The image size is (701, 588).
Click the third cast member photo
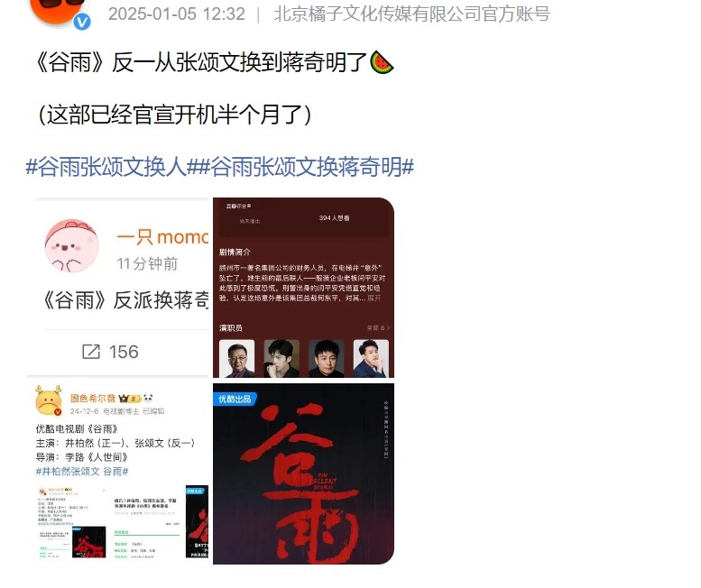pyautogui.click(x=327, y=359)
